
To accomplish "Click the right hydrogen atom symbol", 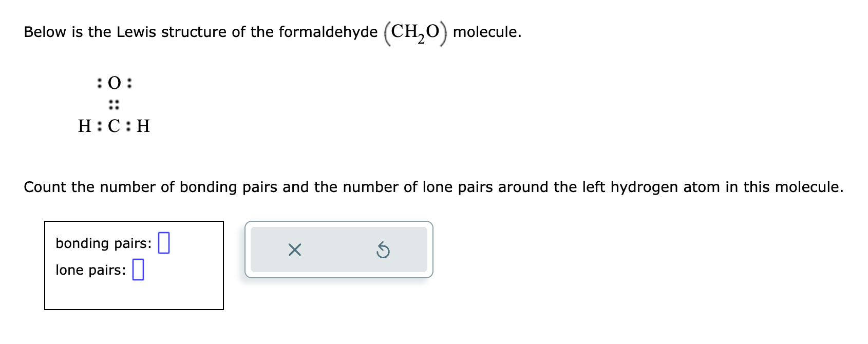I will pyautogui.click(x=144, y=126).
